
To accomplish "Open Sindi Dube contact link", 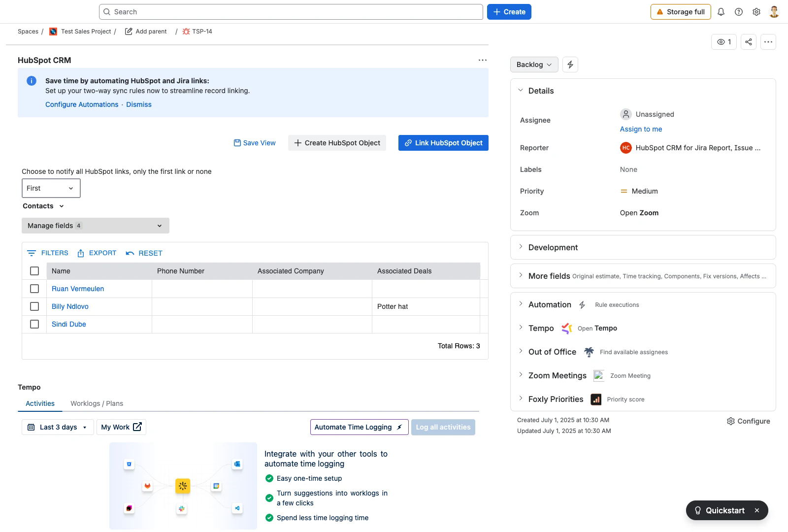I will [x=69, y=324].
